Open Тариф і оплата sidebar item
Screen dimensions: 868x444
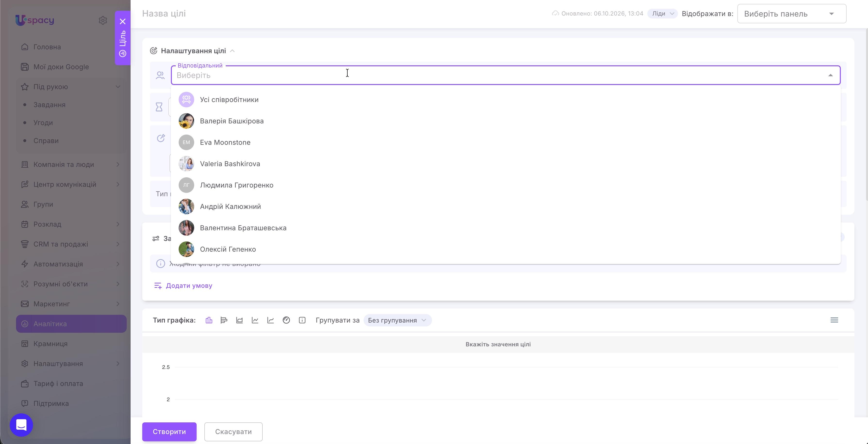click(x=71, y=384)
